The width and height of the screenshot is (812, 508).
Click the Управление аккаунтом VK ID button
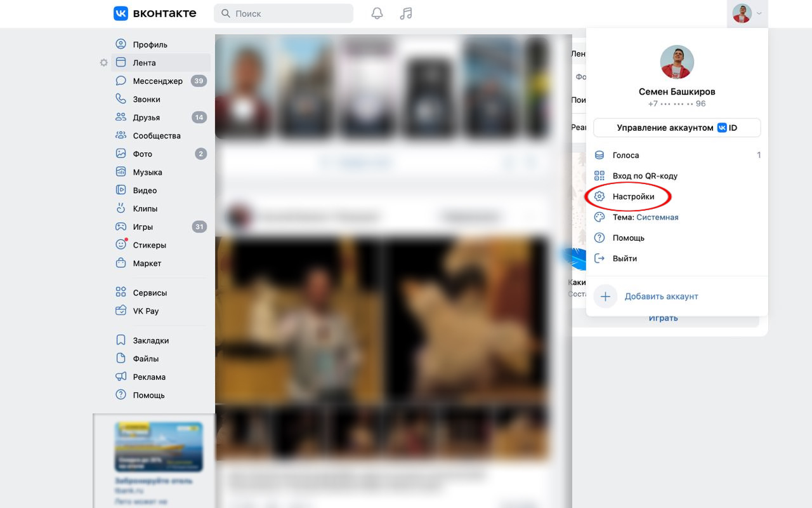click(x=676, y=128)
